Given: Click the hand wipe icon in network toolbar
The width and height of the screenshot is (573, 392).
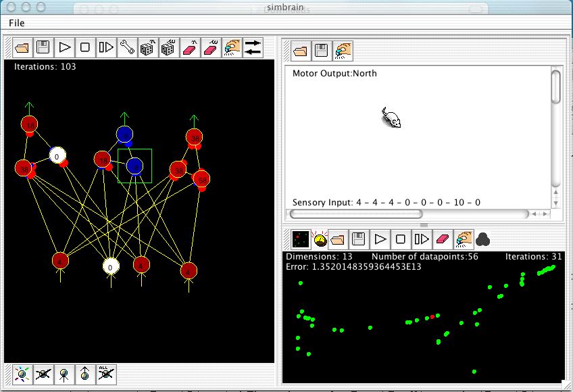Looking at the screenshot, I should pyautogui.click(x=232, y=48).
